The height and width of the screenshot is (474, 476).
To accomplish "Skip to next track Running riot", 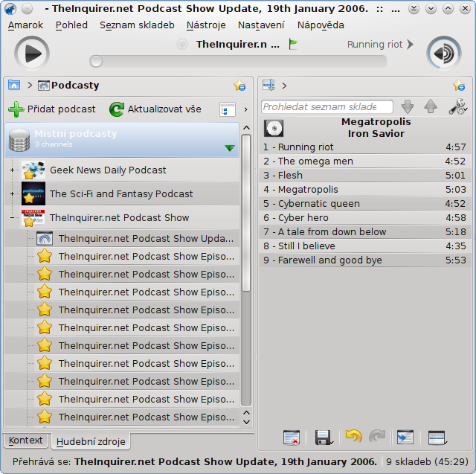I will tap(380, 45).
